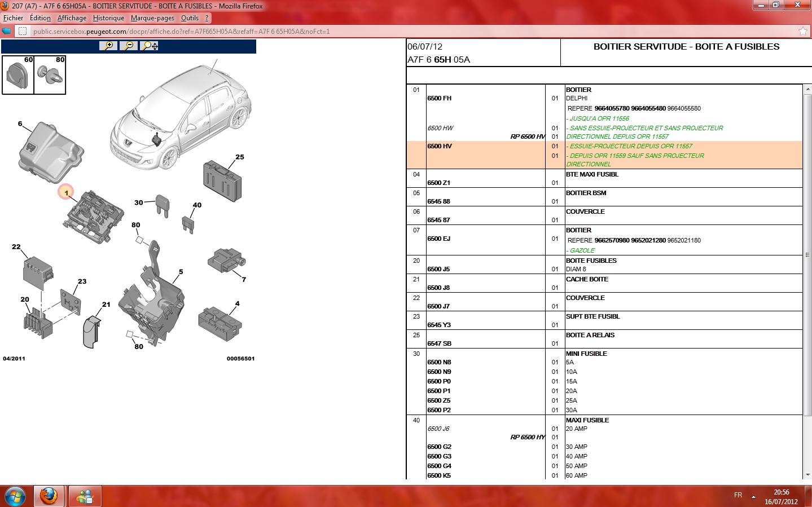Screen dimensions: 812x507
Task: Click 20A fuse reference 6500 P1
Action: click(x=438, y=391)
